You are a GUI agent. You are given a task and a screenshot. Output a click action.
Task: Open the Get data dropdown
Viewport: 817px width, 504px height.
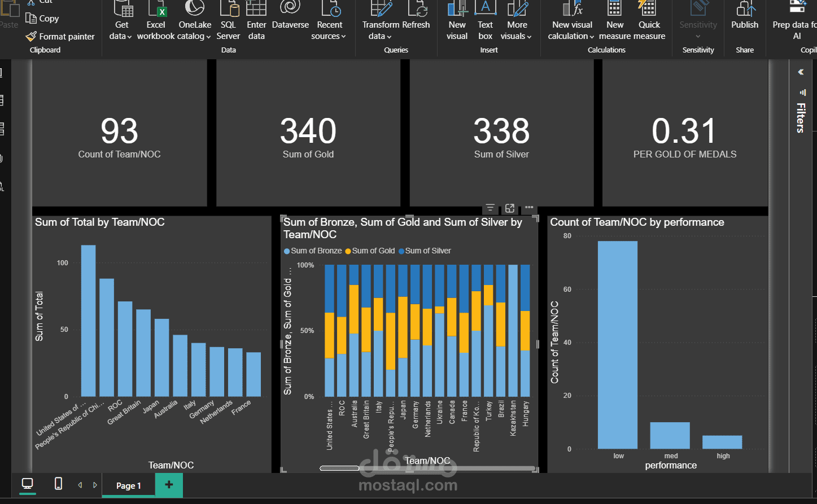121,30
